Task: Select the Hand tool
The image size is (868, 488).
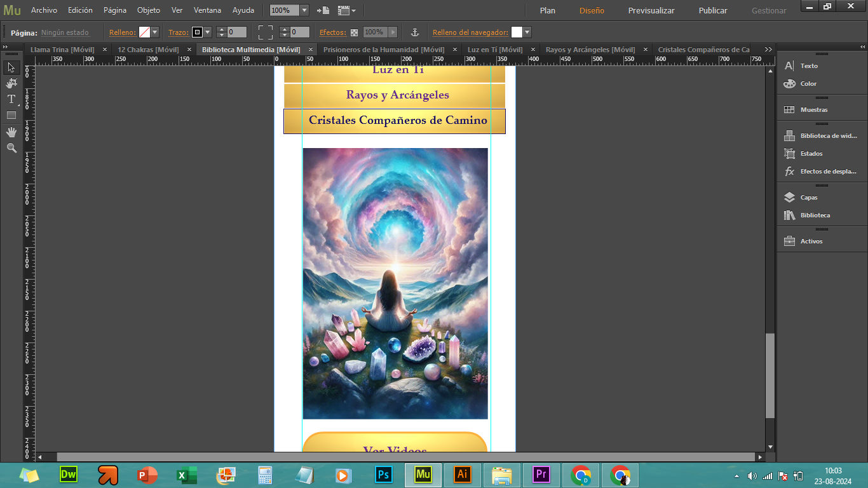Action: [x=11, y=132]
